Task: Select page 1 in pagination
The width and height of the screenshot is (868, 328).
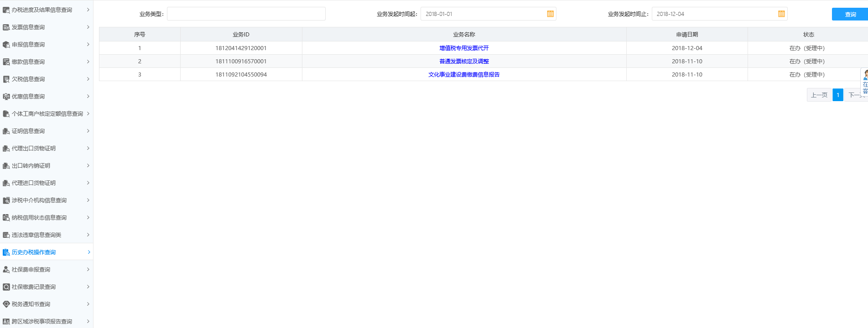Action: point(838,95)
